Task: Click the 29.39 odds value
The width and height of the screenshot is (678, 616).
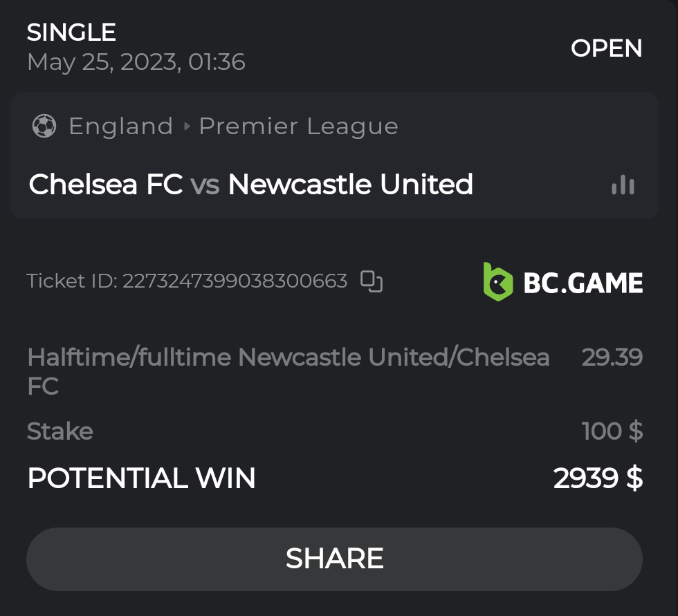Action: tap(612, 357)
